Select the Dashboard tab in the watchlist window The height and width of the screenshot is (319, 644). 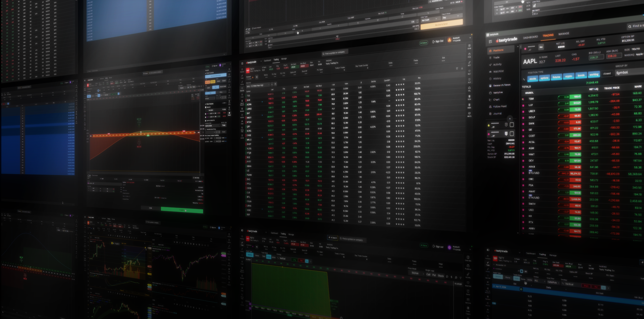click(267, 60)
